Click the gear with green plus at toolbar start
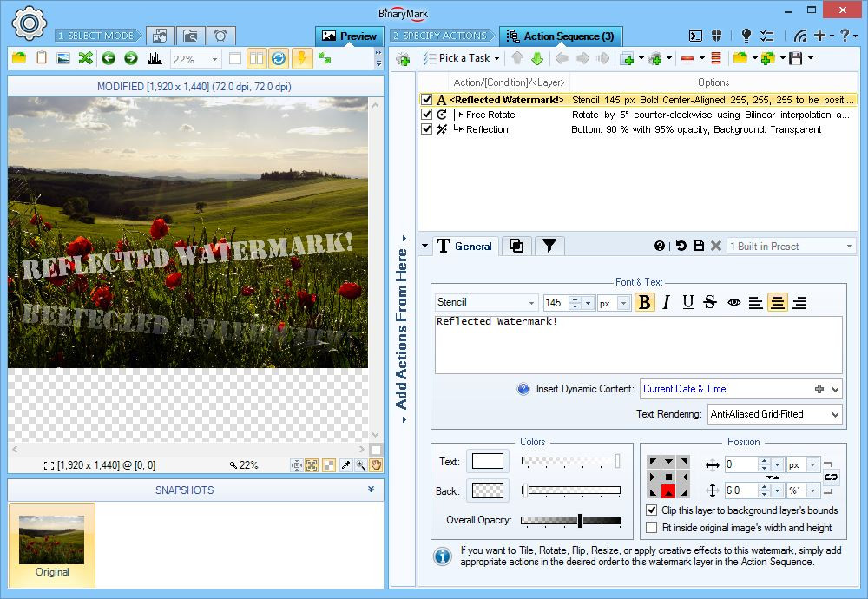The image size is (868, 599). tap(403, 59)
